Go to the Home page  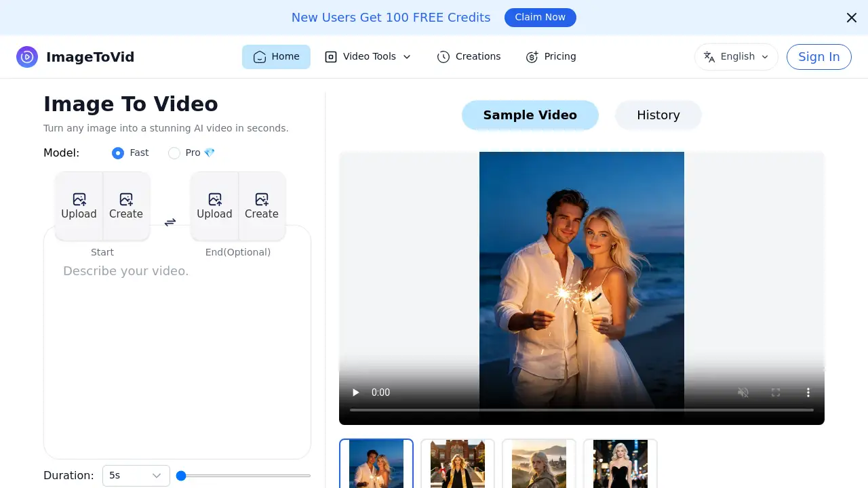[276, 57]
